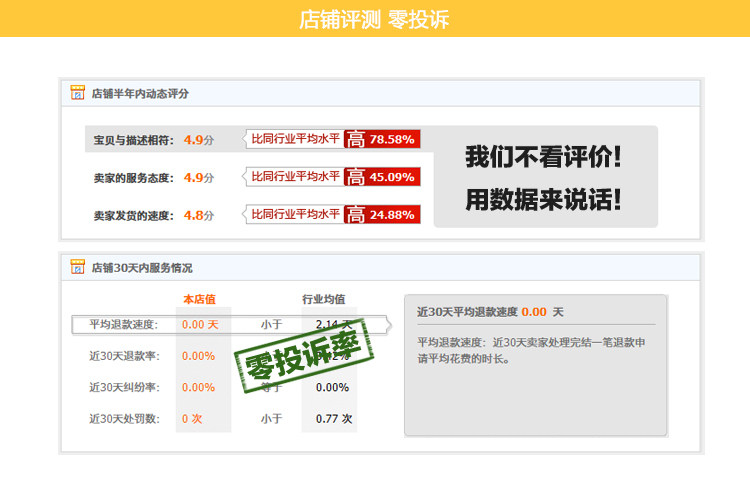Viewport: 750px width, 504px height.
Task: Click the 近30天处罚数 label
Action: pyautogui.click(x=124, y=419)
